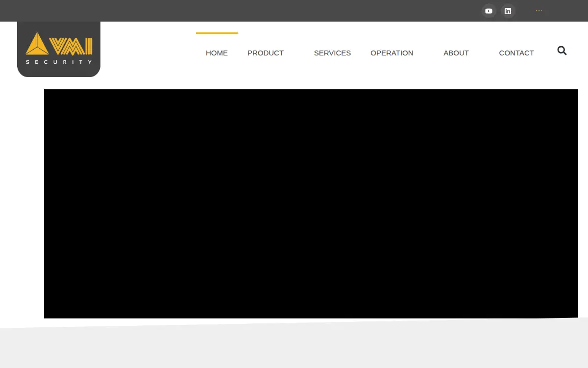Viewport: 588px width, 368px height.
Task: Open the LinkedIn social link icon
Action: point(508,11)
